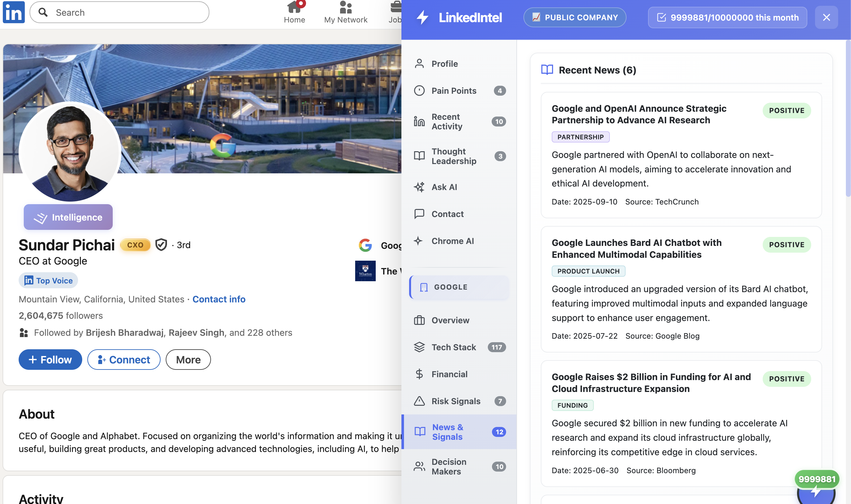This screenshot has height=504, width=851.
Task: Close the LinkedIntel side panel
Action: click(826, 17)
